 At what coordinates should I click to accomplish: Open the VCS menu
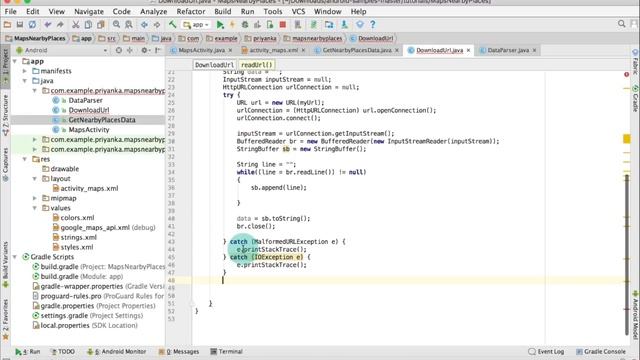point(298,11)
